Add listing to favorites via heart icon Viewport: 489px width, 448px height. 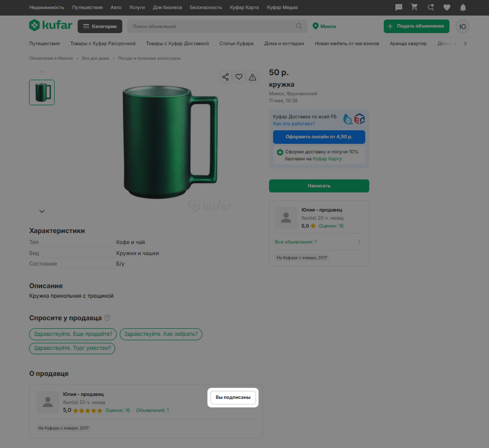pyautogui.click(x=239, y=77)
